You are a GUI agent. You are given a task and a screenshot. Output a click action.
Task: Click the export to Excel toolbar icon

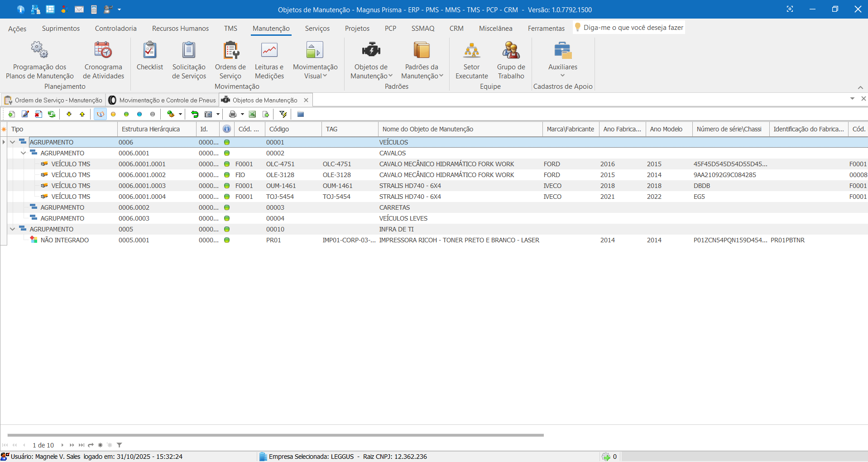click(252, 114)
